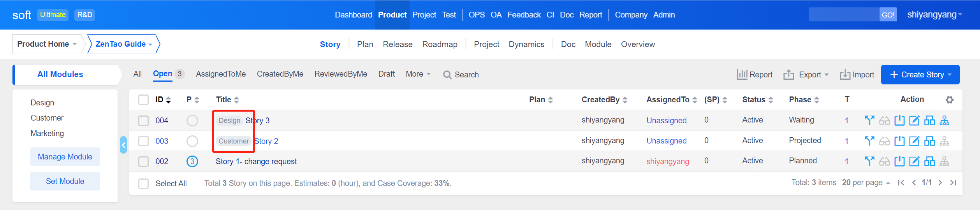The height and width of the screenshot is (210, 980).
Task: Click the Manage Module button
Action: pyautogui.click(x=65, y=157)
